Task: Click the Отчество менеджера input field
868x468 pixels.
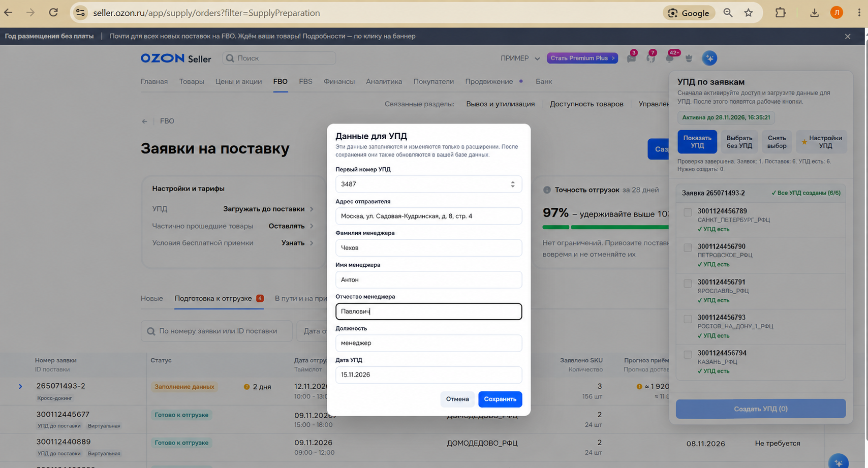Action: [429, 311]
